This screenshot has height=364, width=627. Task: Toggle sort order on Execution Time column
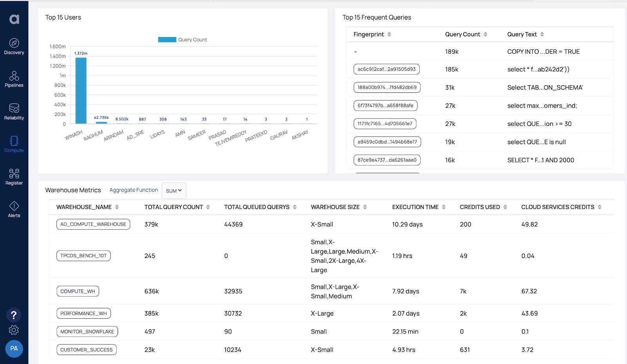pyautogui.click(x=443, y=207)
